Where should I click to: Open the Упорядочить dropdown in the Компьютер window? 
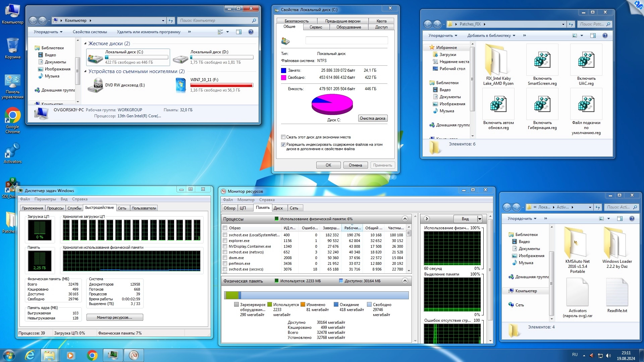[48, 32]
